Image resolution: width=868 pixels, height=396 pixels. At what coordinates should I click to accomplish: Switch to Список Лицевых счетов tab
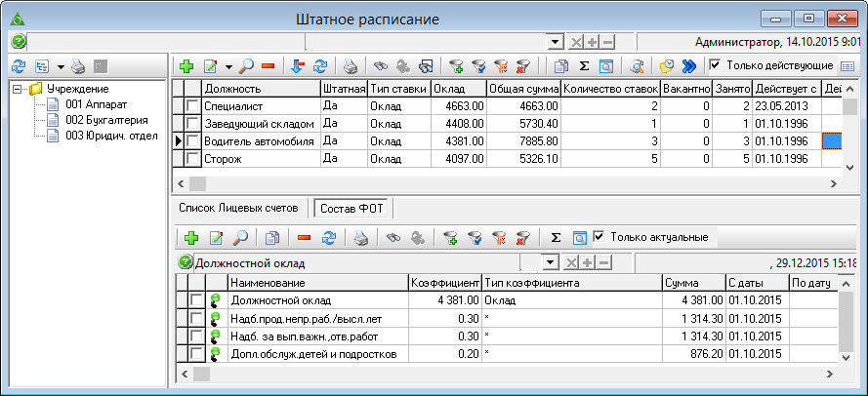[x=239, y=208]
